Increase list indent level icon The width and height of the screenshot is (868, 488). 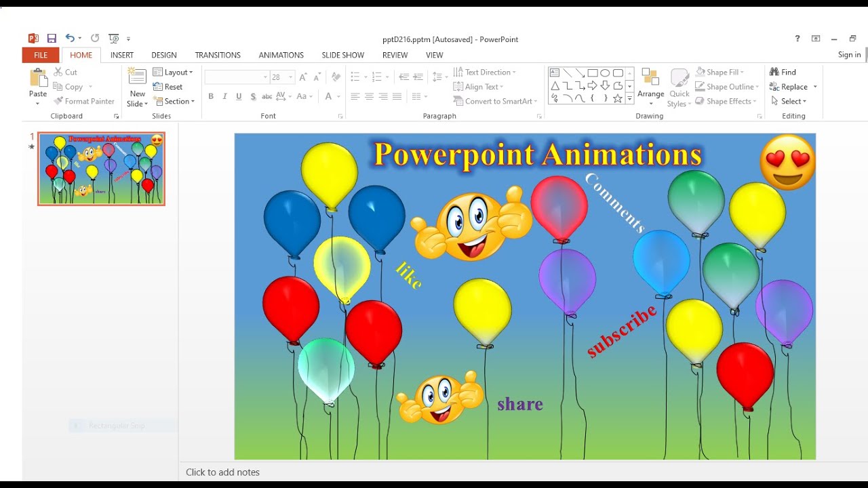point(418,77)
